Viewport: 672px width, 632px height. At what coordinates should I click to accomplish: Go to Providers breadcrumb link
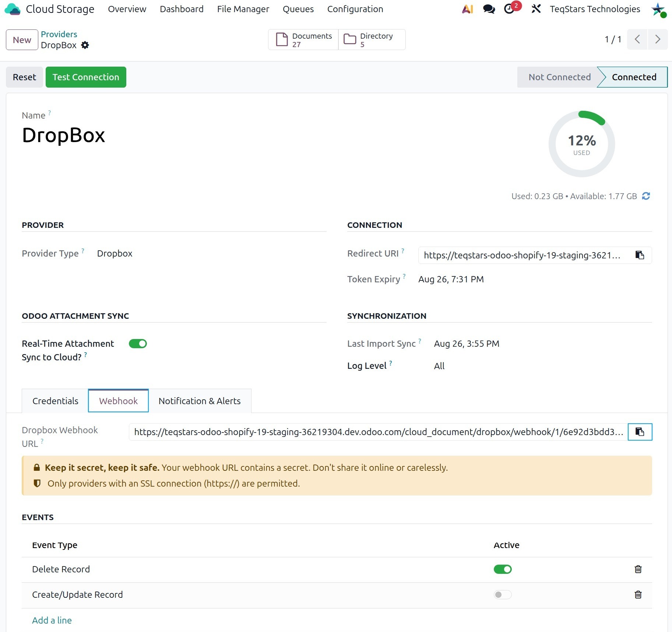click(59, 34)
